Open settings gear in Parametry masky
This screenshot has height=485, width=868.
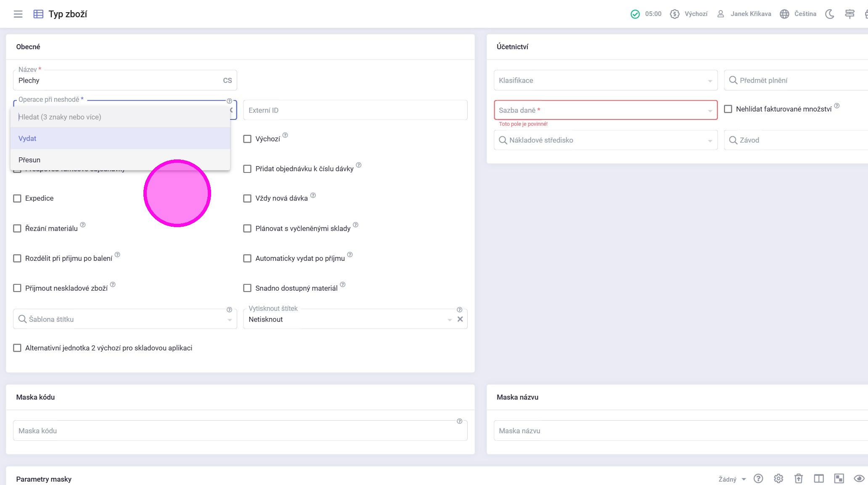tap(778, 479)
